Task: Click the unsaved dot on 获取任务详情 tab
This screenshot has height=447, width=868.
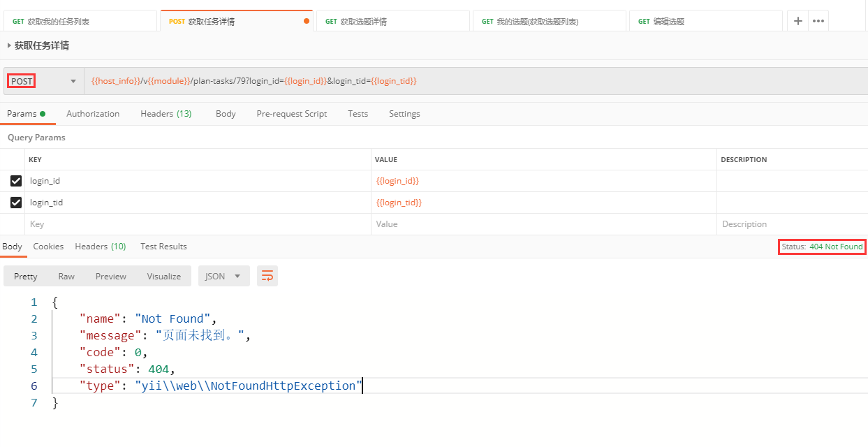Action: point(307,21)
